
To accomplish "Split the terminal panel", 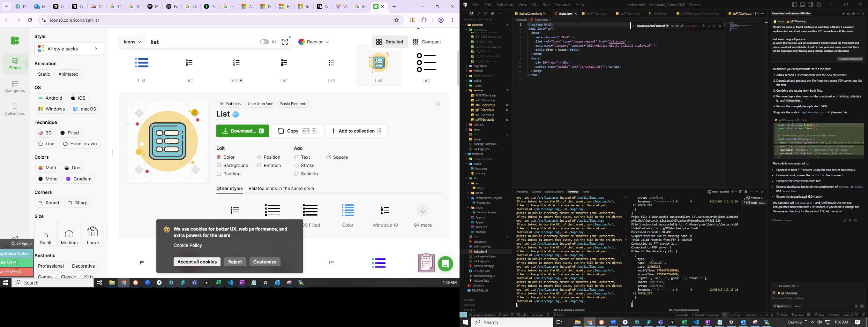I will 741,192.
